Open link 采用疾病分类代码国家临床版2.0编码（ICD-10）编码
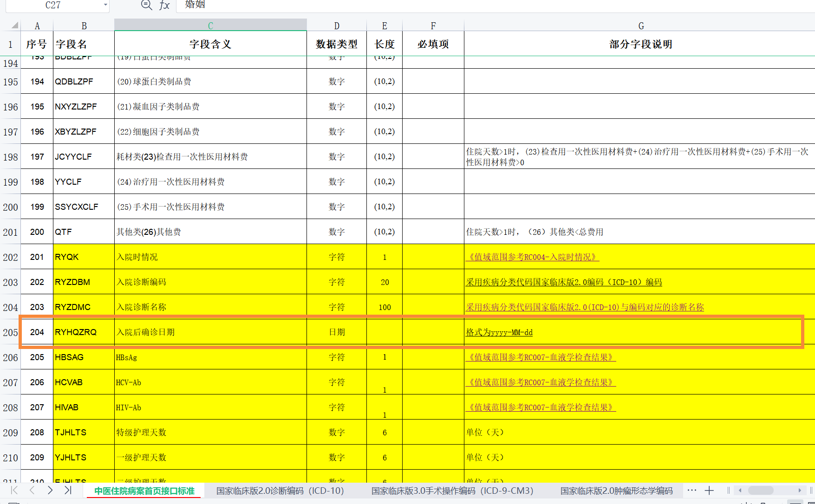The height and width of the screenshot is (504, 815). coord(564,282)
